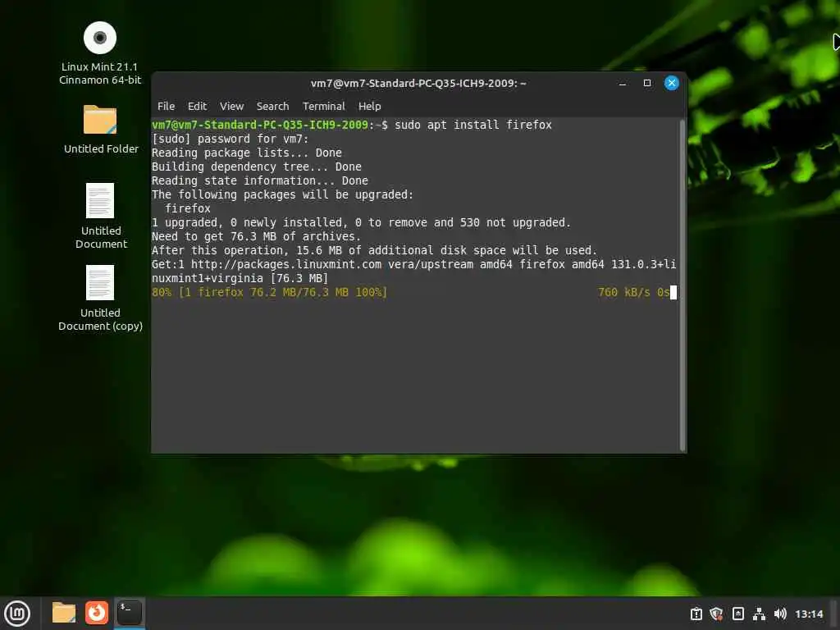Click the 'sudo apt install firefox' command text

tap(473, 125)
